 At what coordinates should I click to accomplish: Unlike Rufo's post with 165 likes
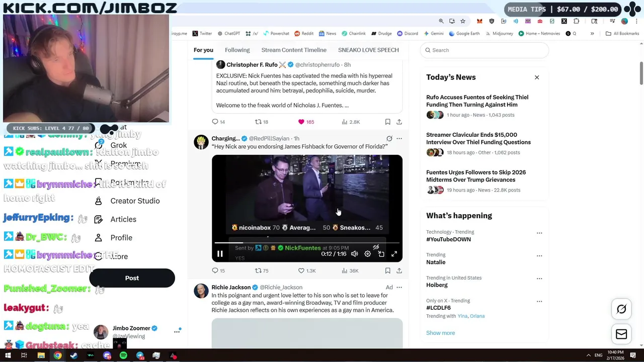click(x=306, y=122)
